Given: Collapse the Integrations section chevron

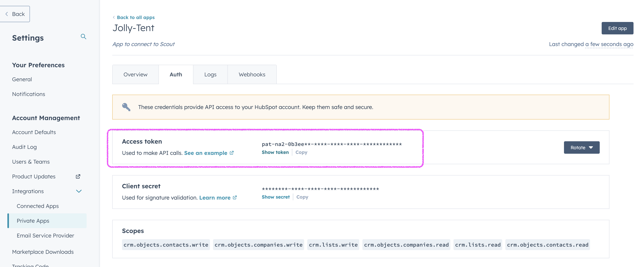Looking at the screenshot, I should [79, 191].
